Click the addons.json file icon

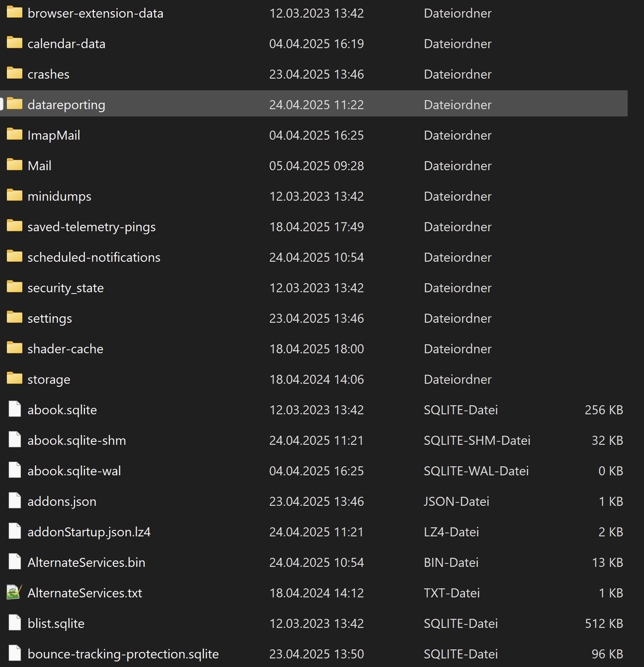(14, 501)
